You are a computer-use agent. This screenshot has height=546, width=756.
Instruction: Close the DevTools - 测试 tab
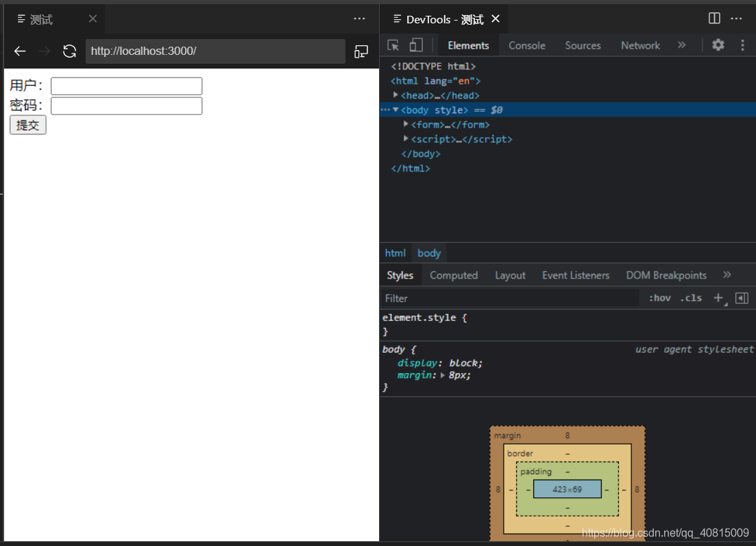coord(496,19)
